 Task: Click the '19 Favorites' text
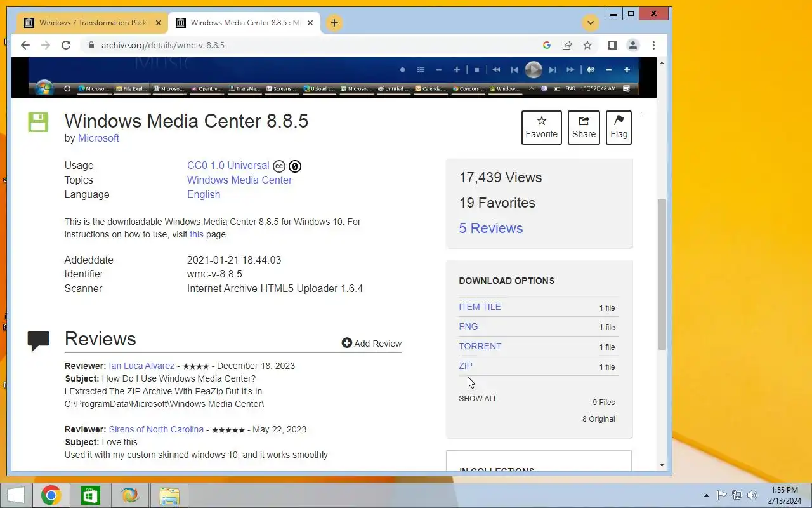[497, 203]
